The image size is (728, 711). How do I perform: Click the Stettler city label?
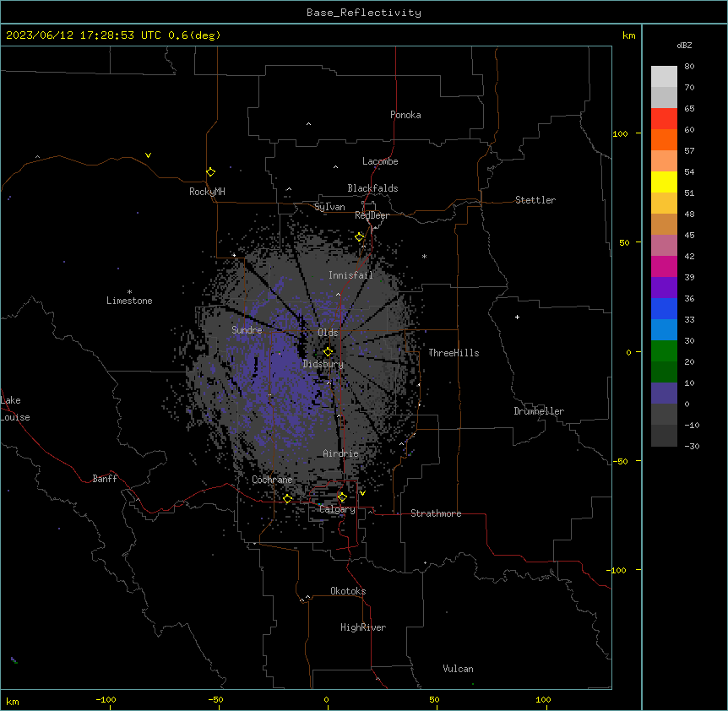(535, 200)
